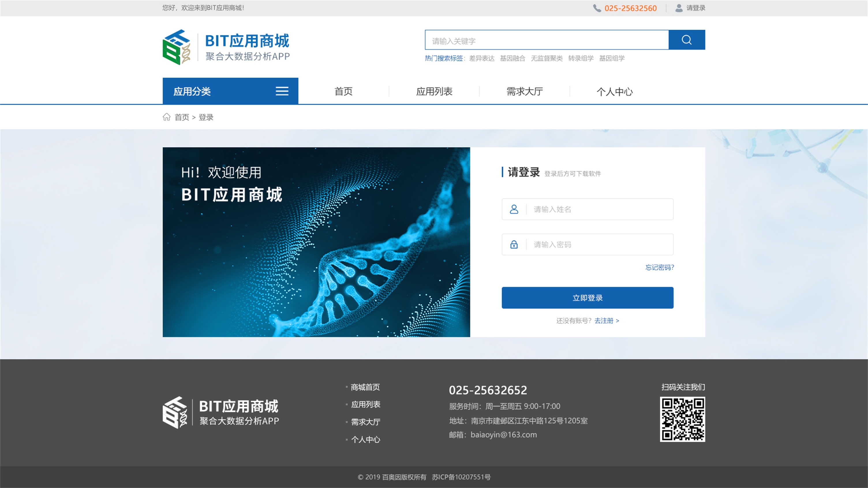Click the 地址 南京市建邺区 address line
Screen dimensions: 868x488
pos(518,421)
